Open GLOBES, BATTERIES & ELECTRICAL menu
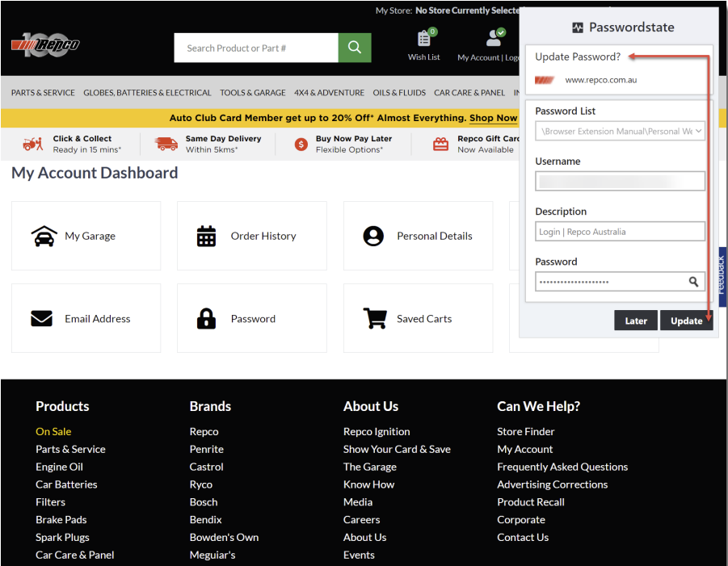Image resolution: width=728 pixels, height=566 pixels. (x=147, y=92)
